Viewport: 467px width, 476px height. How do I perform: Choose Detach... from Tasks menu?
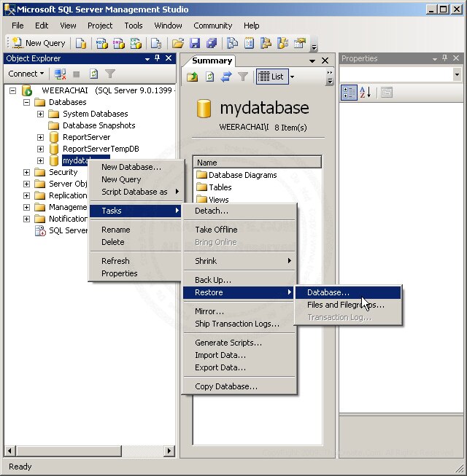pyautogui.click(x=239, y=211)
